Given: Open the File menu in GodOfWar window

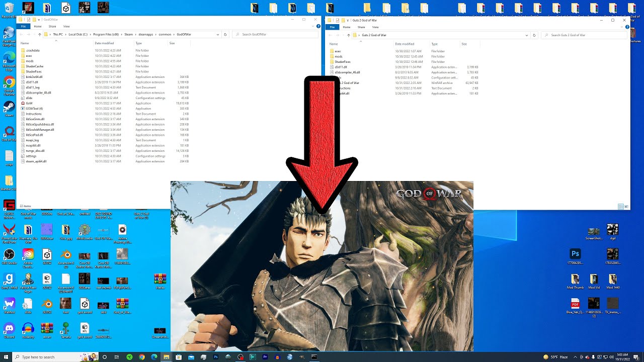Looking at the screenshot, I should click(x=23, y=26).
